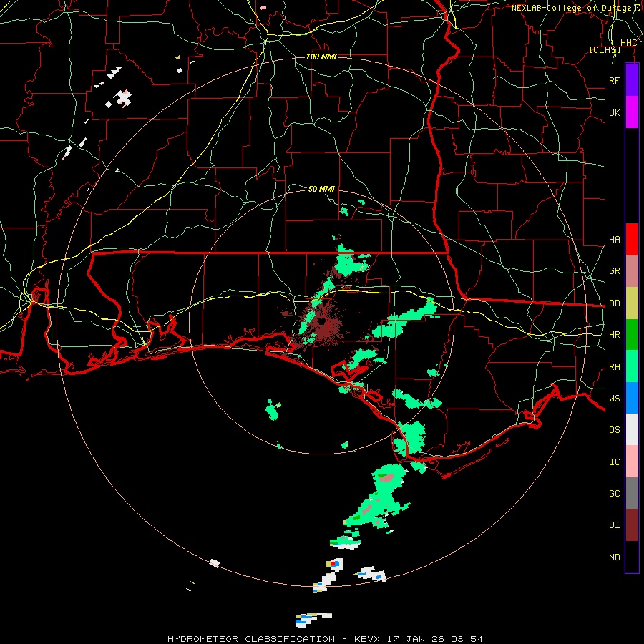Click the 'RF' legend label
Screen dimensions: 644x644
614,80
